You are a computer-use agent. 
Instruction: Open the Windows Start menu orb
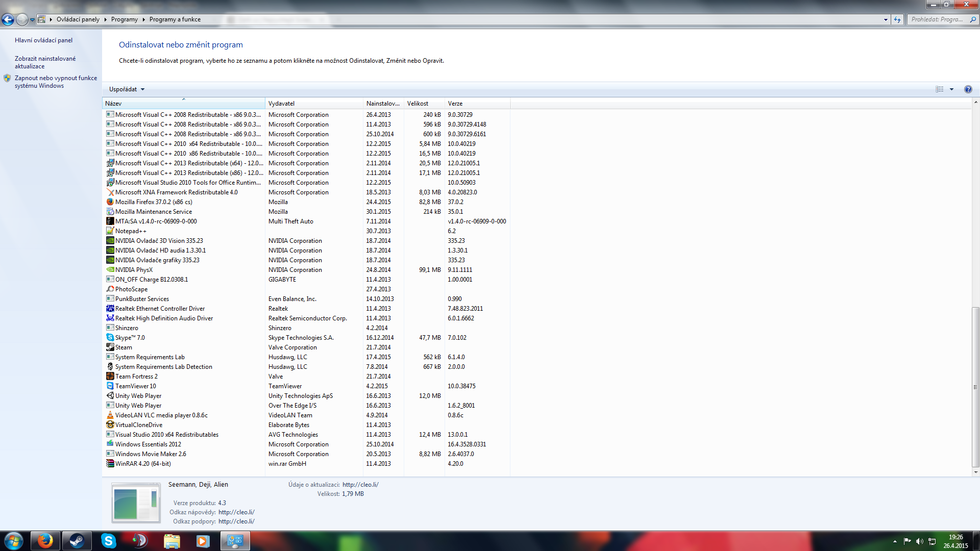pos(14,541)
